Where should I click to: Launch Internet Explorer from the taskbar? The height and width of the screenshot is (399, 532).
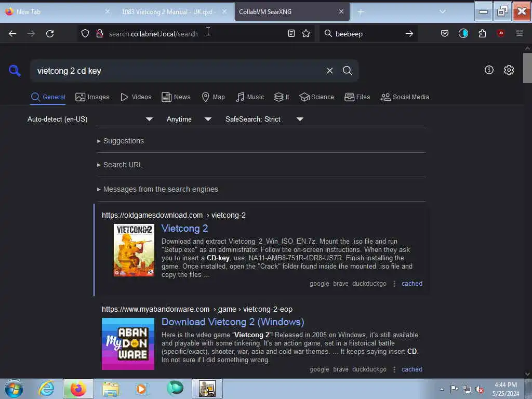pos(46,389)
